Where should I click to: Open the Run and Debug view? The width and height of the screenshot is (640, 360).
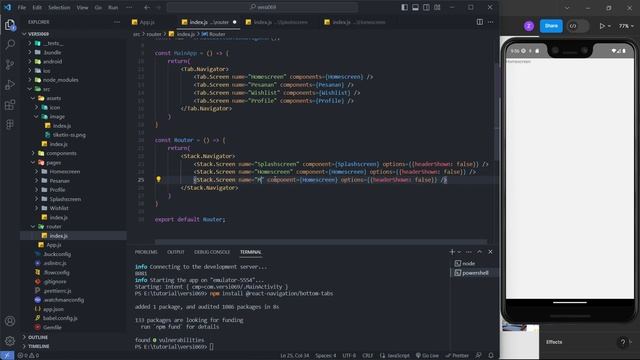pos(10,84)
